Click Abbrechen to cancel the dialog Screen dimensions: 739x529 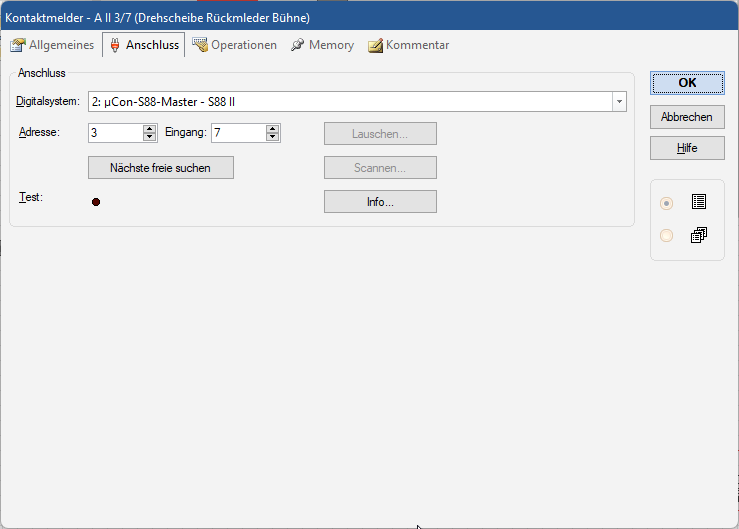point(686,117)
